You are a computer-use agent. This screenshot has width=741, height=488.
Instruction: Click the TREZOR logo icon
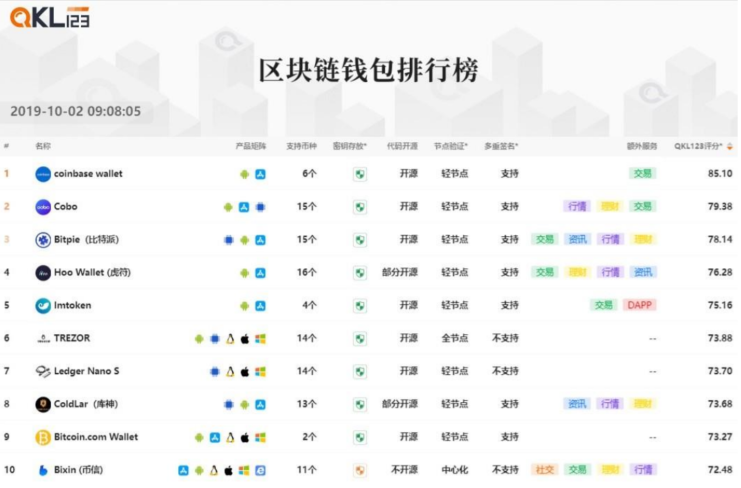[43, 339]
